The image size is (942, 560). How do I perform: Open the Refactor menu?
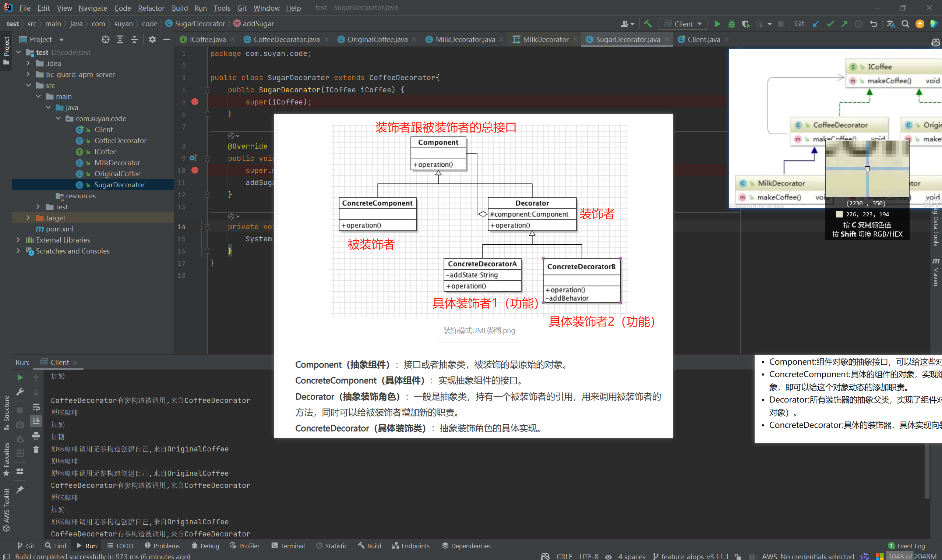tap(151, 8)
